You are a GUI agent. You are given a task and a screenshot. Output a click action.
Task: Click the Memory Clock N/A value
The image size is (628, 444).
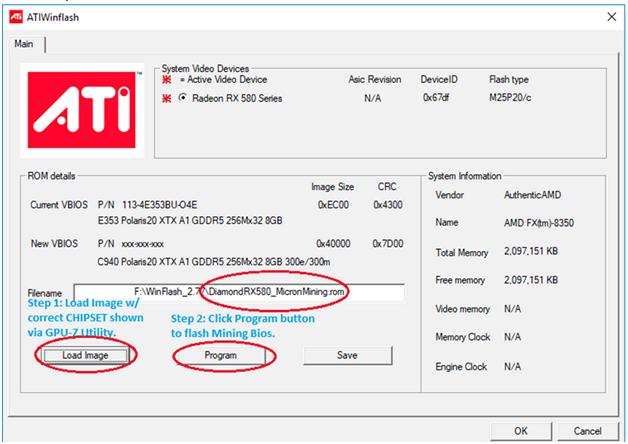tap(512, 337)
